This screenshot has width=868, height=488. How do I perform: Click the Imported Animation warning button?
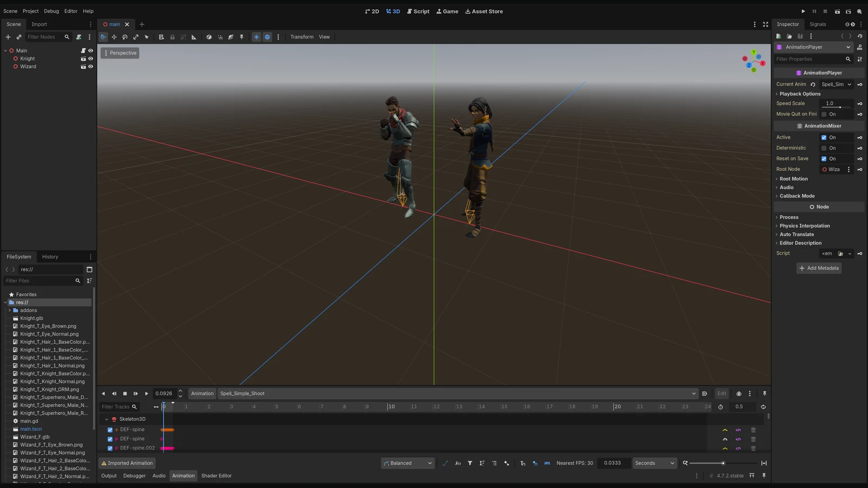(x=127, y=463)
